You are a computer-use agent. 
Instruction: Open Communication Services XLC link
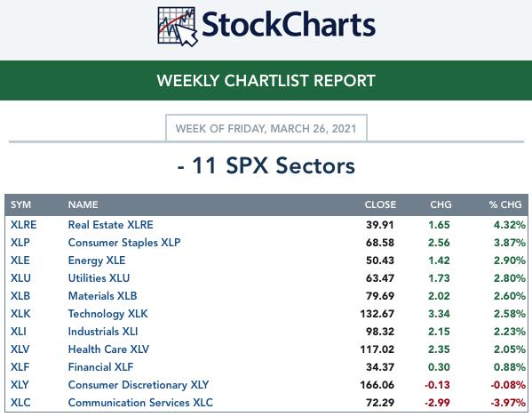140,403
